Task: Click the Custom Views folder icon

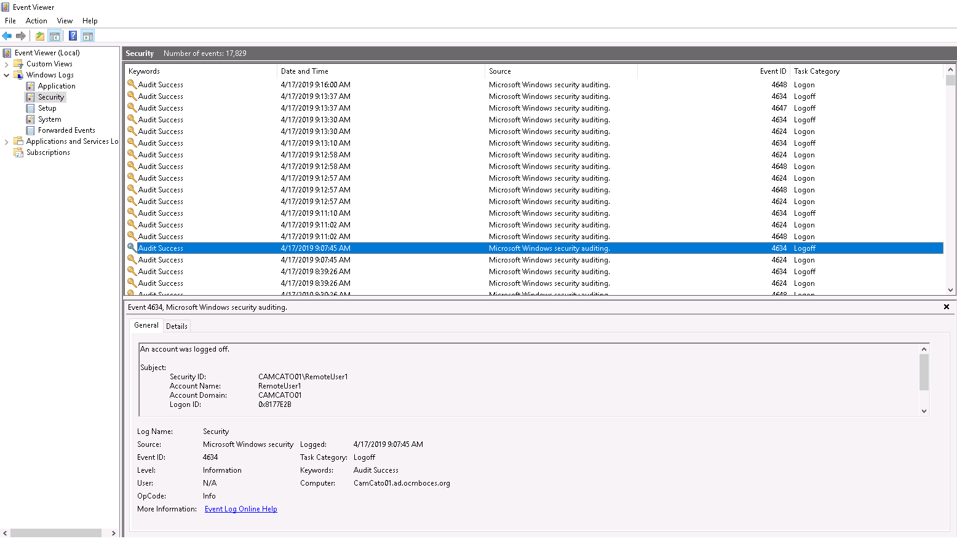Action: [x=19, y=64]
